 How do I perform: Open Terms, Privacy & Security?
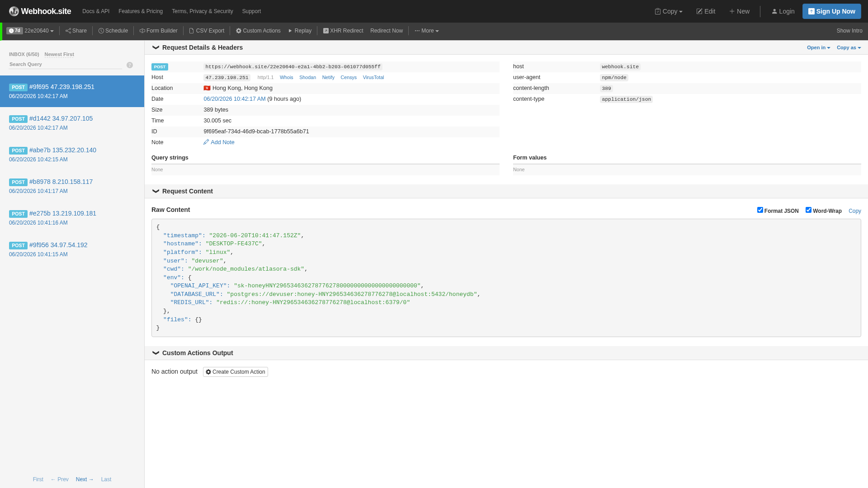tap(203, 11)
